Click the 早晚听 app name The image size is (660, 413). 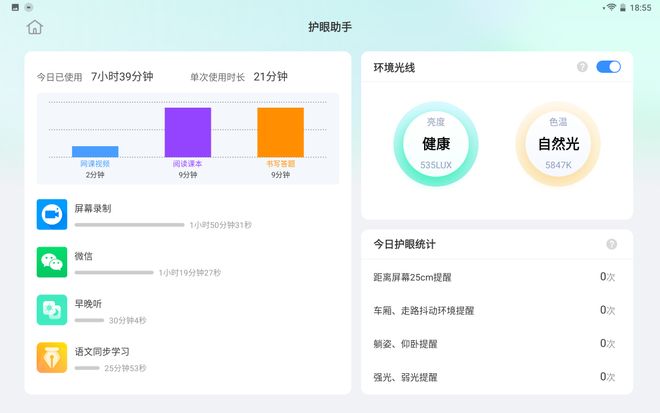tap(88, 304)
